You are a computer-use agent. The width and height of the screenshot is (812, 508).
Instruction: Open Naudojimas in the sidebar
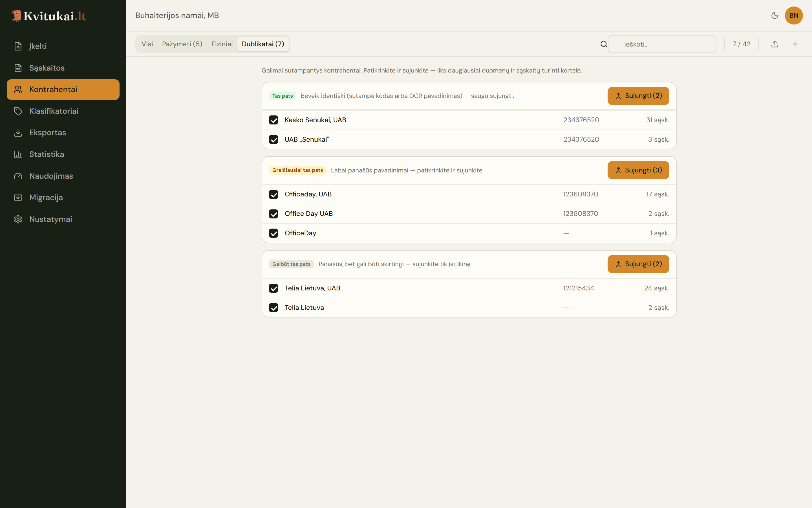[x=63, y=176]
